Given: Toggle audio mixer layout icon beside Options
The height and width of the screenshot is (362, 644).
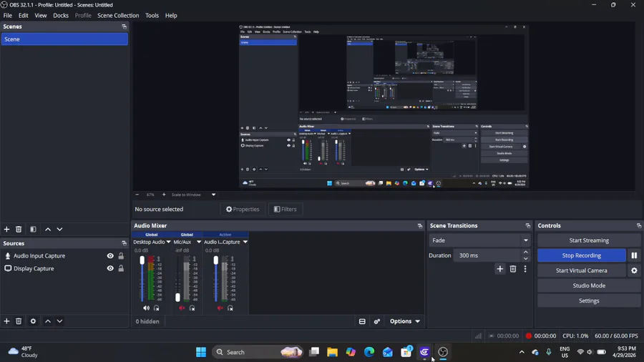Looking at the screenshot, I should pos(362,321).
